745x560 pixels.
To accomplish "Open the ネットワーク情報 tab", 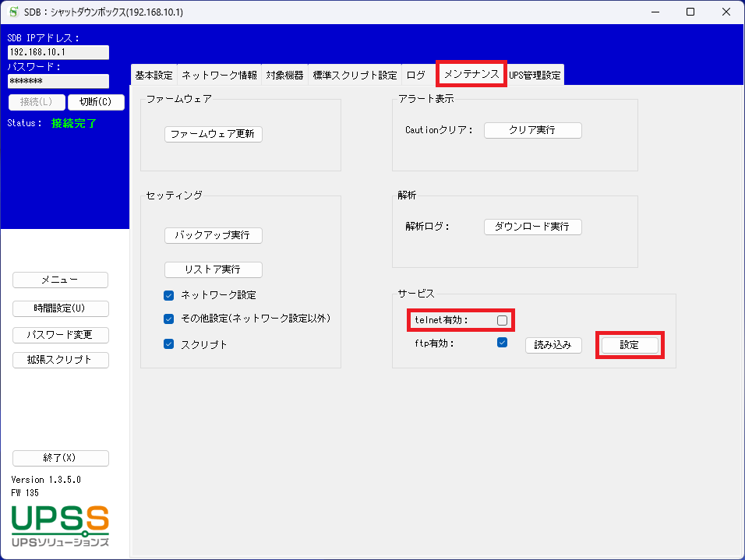I will click(219, 76).
